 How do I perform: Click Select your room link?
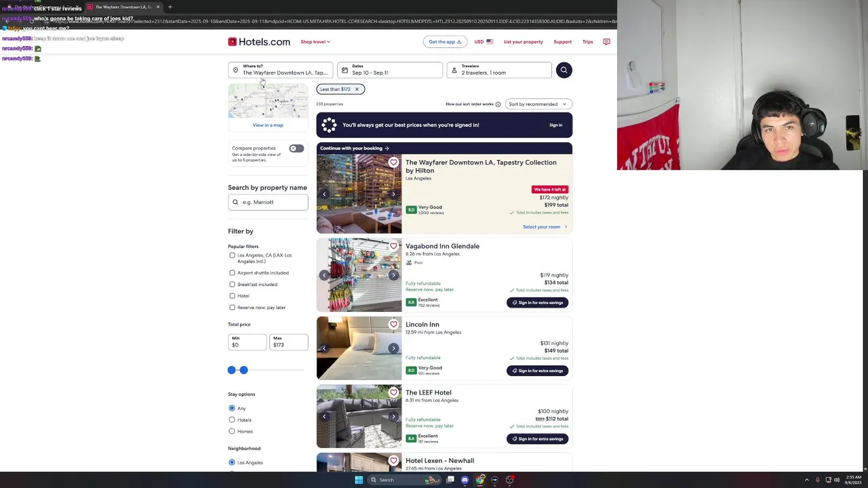[545, 227]
